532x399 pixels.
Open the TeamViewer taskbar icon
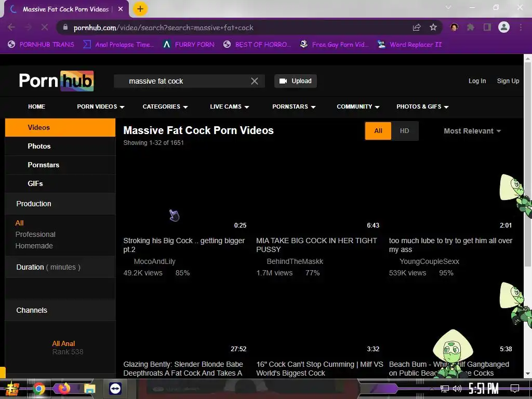tap(115, 389)
